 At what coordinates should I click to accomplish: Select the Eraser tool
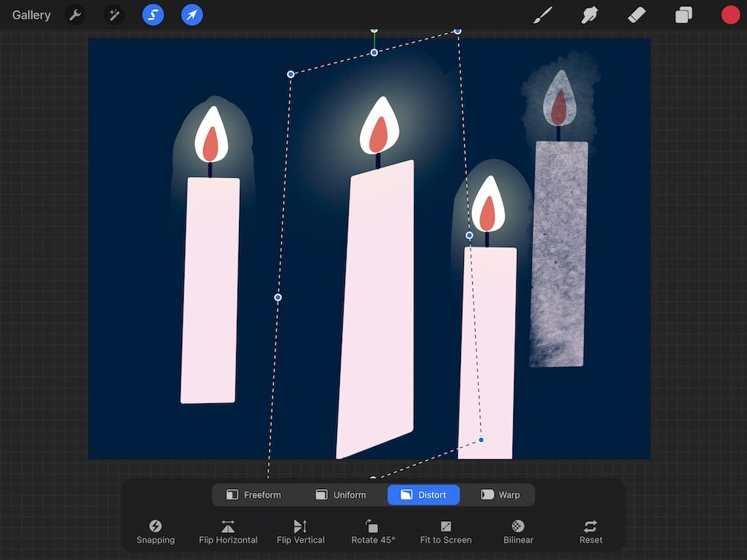coord(636,14)
